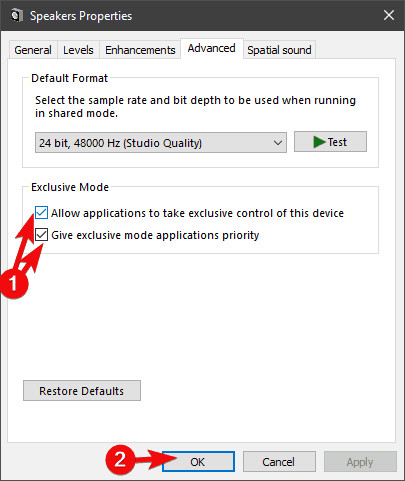Go to the Enhancements tab
Screen dimensions: 405x481
140,50
